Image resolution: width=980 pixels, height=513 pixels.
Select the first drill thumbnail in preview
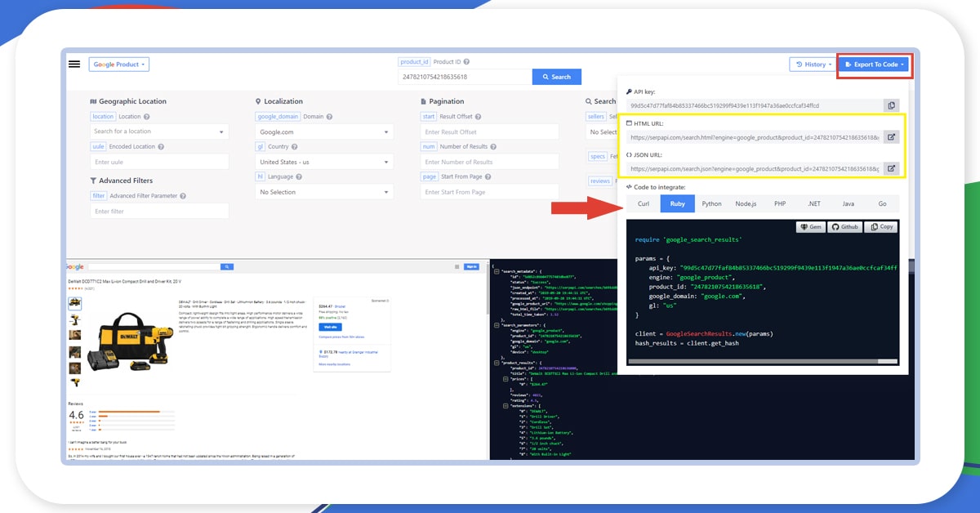(x=74, y=304)
